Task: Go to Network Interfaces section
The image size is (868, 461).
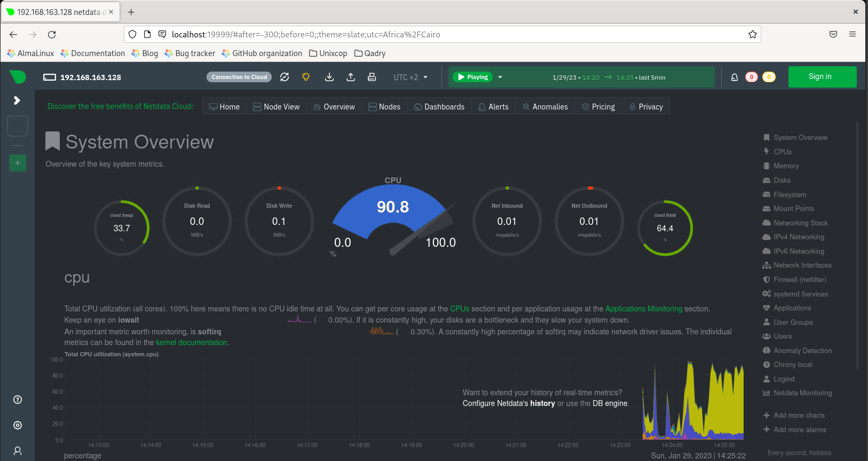Action: tap(798, 265)
